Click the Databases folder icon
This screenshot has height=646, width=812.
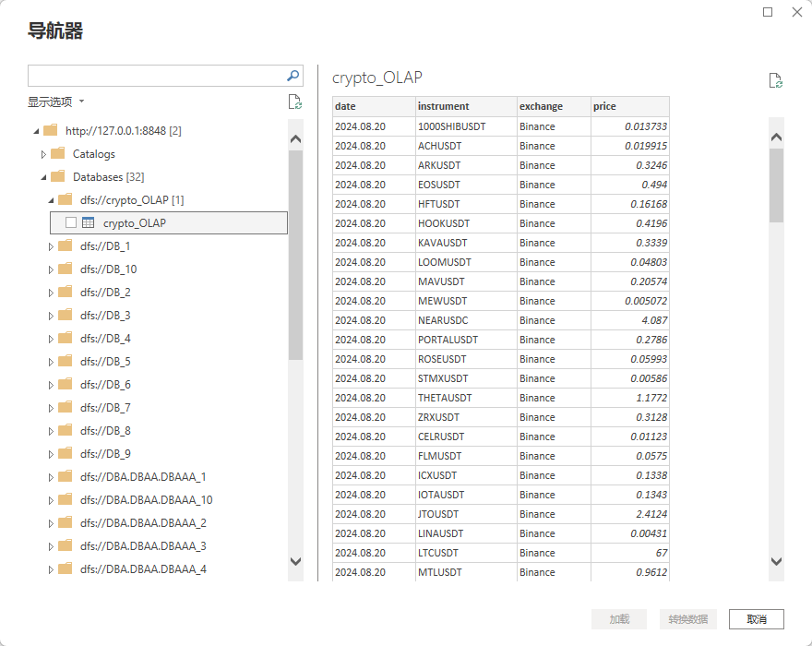tap(57, 176)
